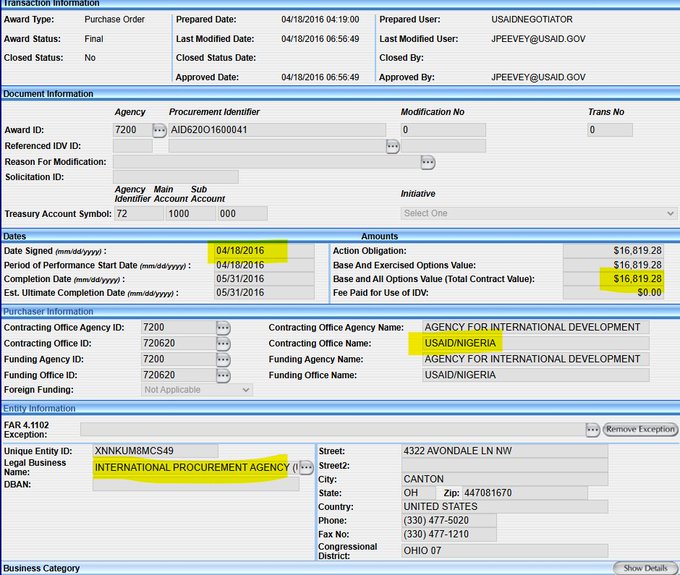Click FAR 4.1102 Exception ellipsis button
Viewport: 680px width, 575px height.
593,429
